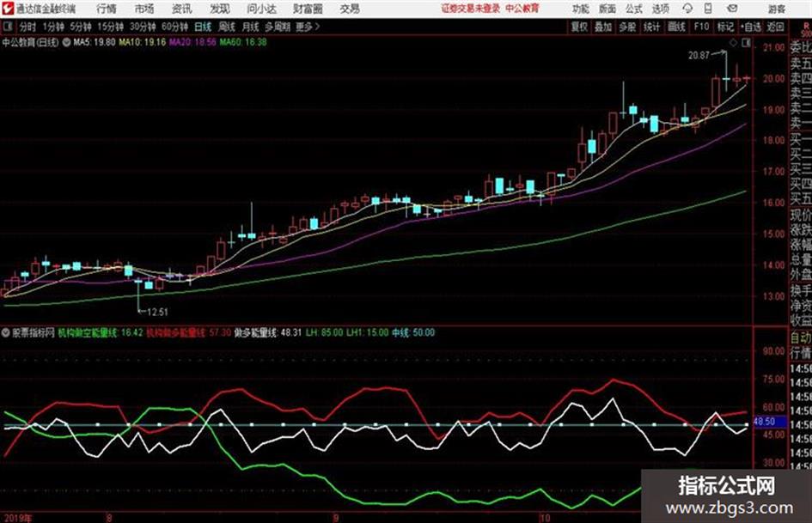Click the 游客 user account label

click(x=777, y=9)
